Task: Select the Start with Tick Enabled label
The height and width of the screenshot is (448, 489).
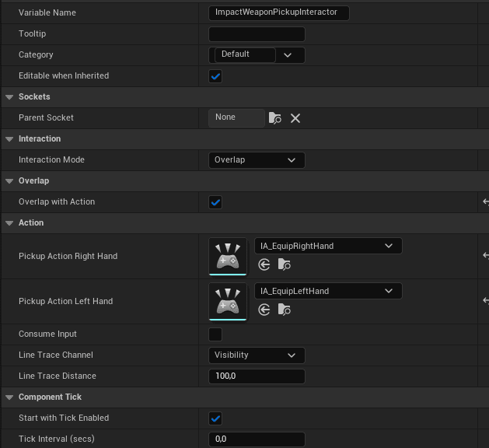Action: (x=64, y=418)
